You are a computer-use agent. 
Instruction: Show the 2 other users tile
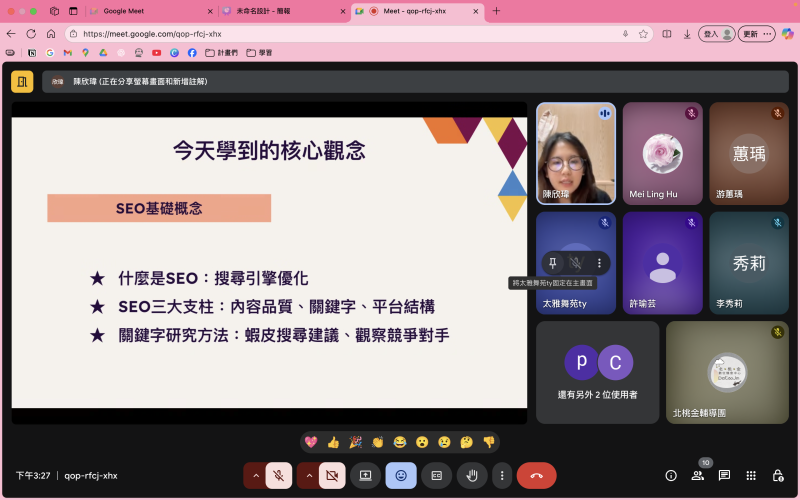tap(597, 372)
